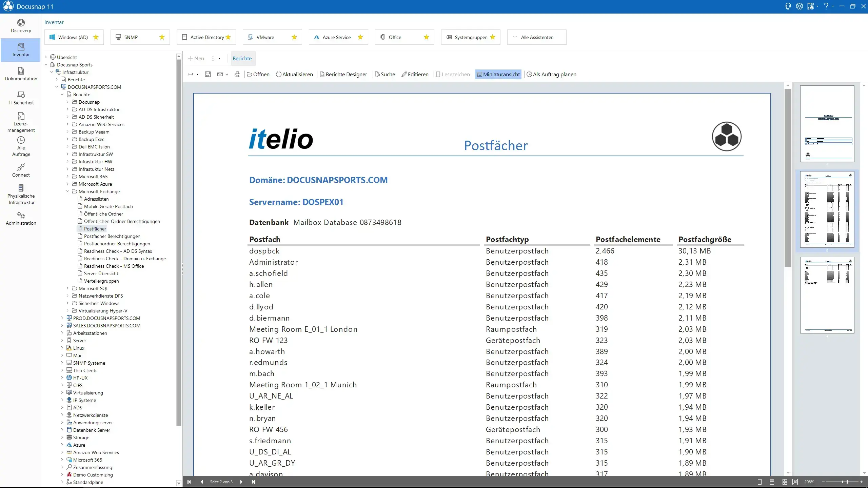Click zoom in plus button

point(861,482)
